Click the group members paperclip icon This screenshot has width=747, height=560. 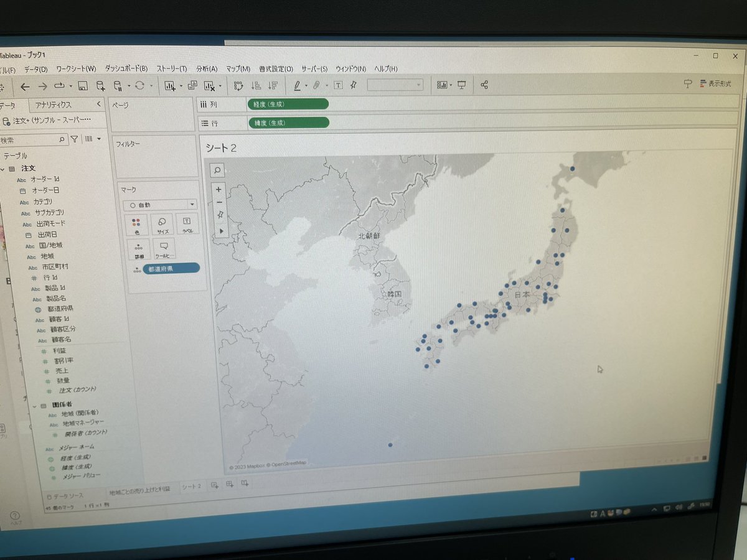316,85
